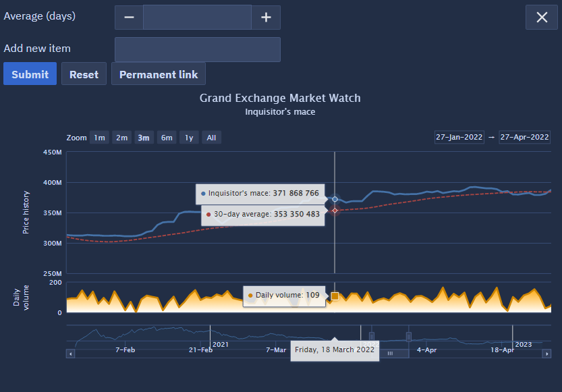Image resolution: width=562 pixels, height=392 pixels.
Task: Focus the Add new item field
Action: pos(198,49)
